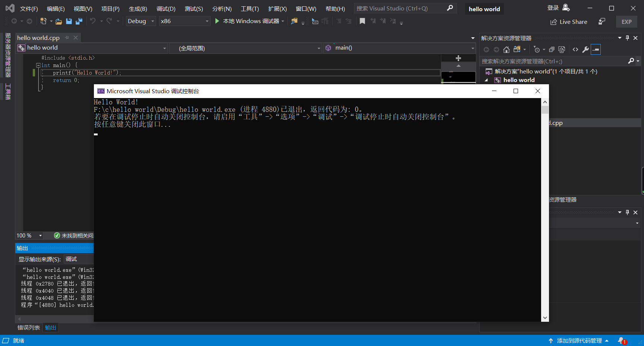644x346 pixels.
Task: Click the save all icon
Action: [79, 21]
